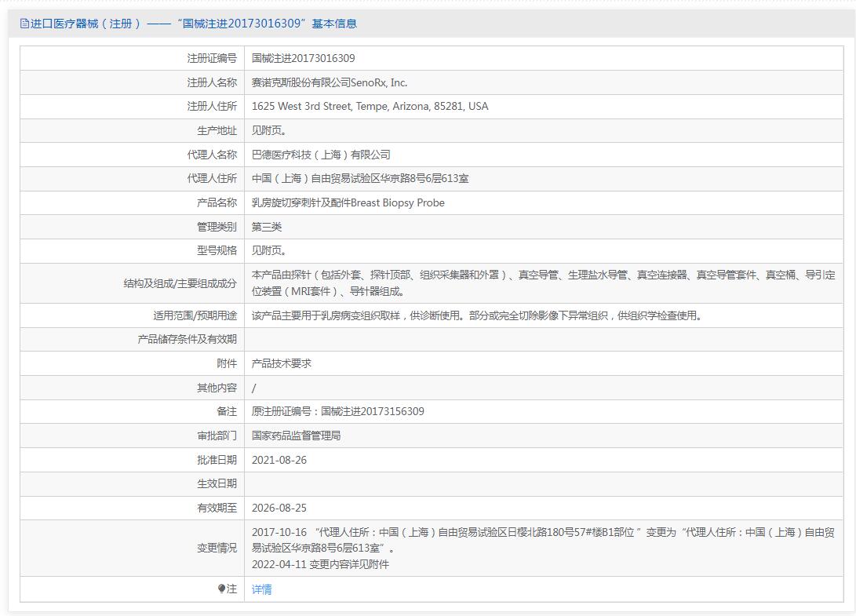Click expiry date 2026-08-25
Image resolution: width=856 pixels, height=616 pixels.
(279, 508)
